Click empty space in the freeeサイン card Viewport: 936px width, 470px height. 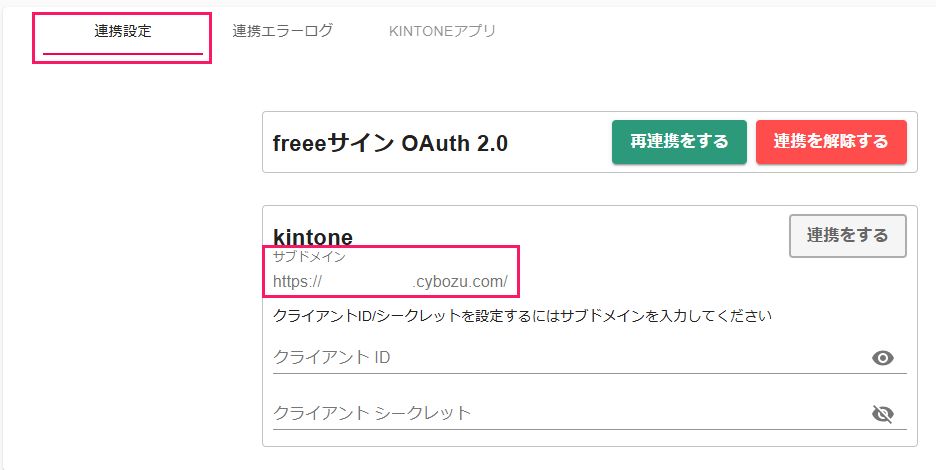coord(560,142)
